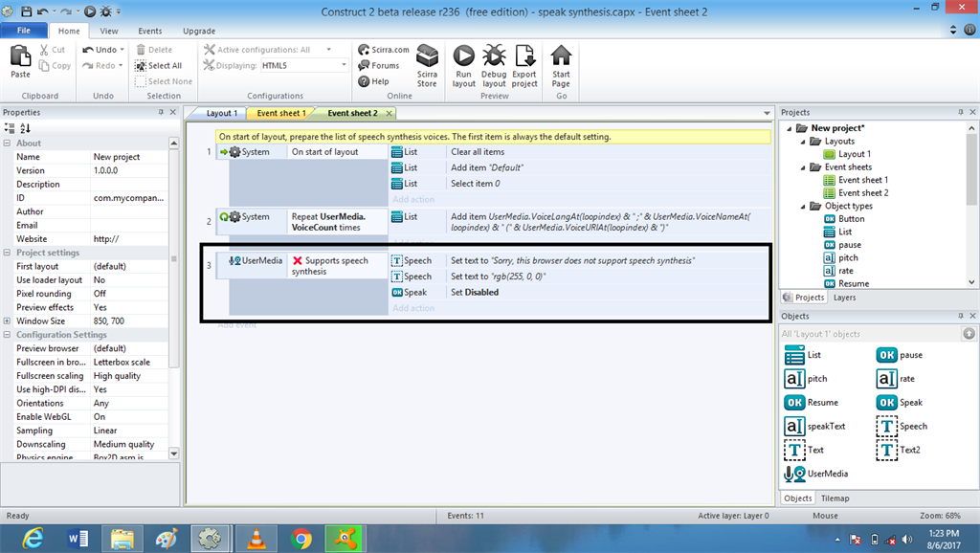
Task: Go to Start Page home icon
Action: point(561,55)
